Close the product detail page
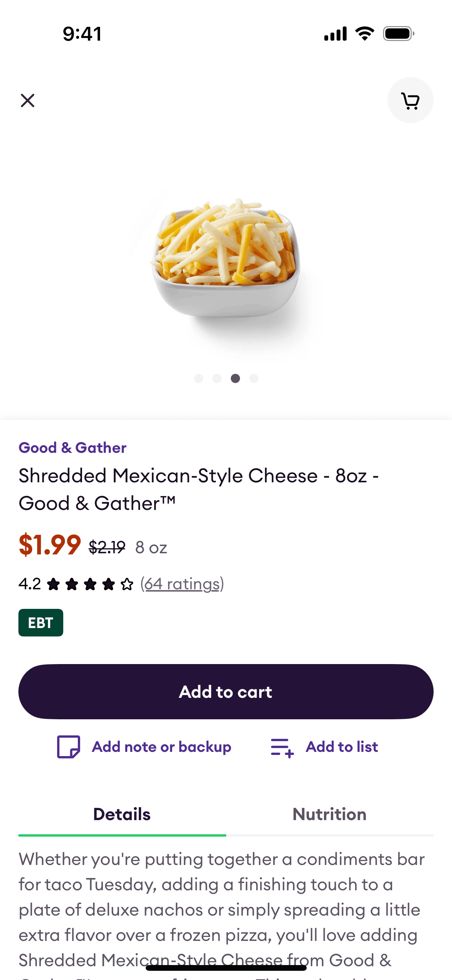Viewport: 452px width, 980px height. coord(28,101)
